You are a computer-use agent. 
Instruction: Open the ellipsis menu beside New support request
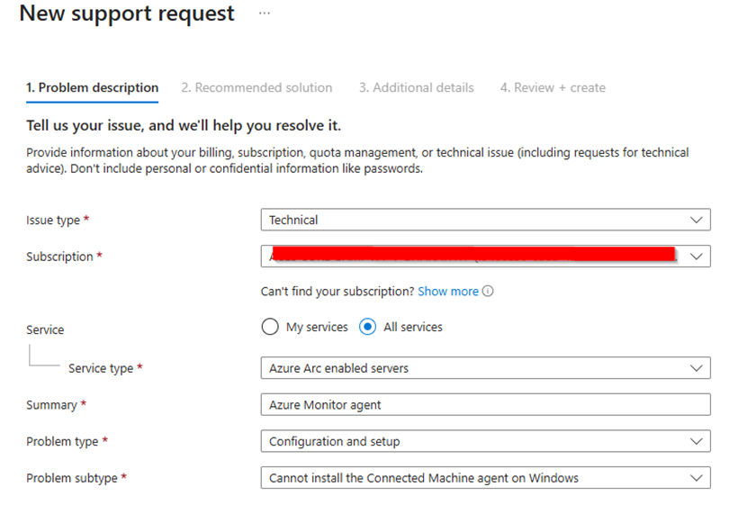[x=265, y=14]
